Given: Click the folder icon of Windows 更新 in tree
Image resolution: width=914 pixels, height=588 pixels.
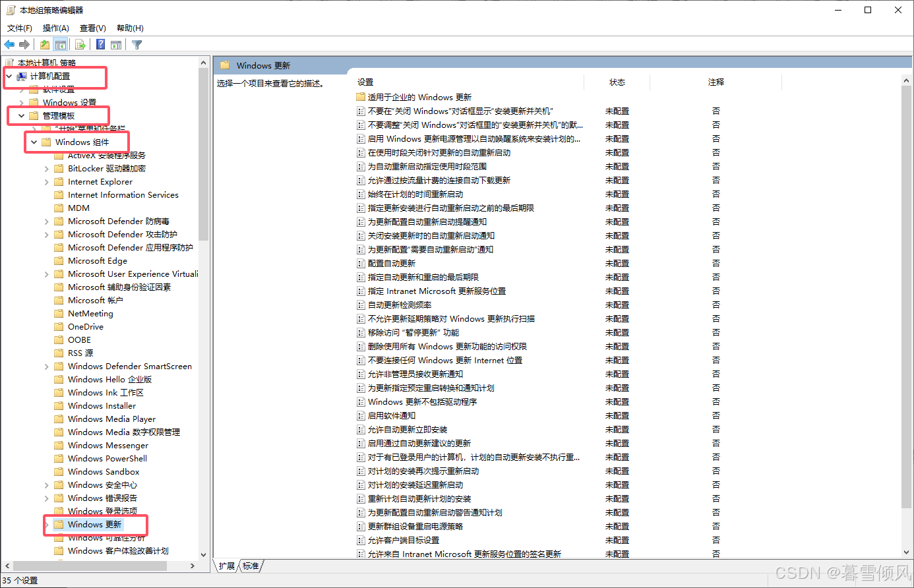Looking at the screenshot, I should 59,525.
